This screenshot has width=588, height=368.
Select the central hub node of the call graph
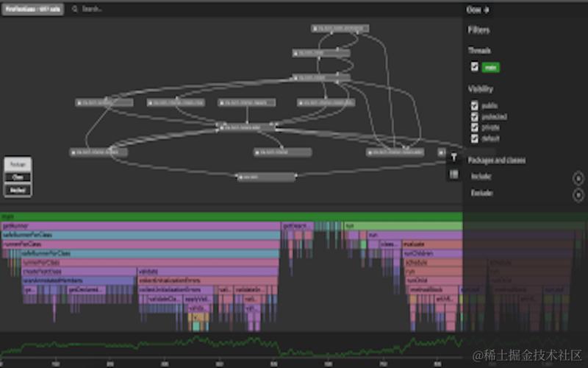click(x=247, y=127)
